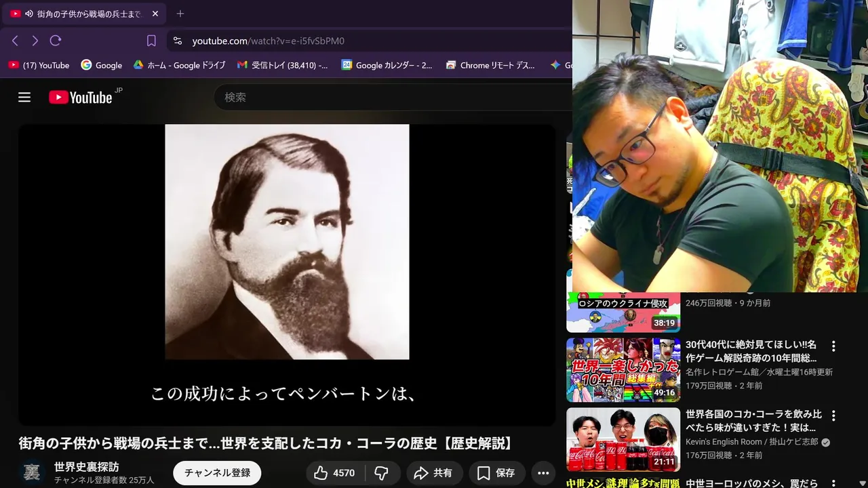This screenshot has width=868, height=488.
Task: Open the Google Drive home bookmark
Action: pos(179,65)
